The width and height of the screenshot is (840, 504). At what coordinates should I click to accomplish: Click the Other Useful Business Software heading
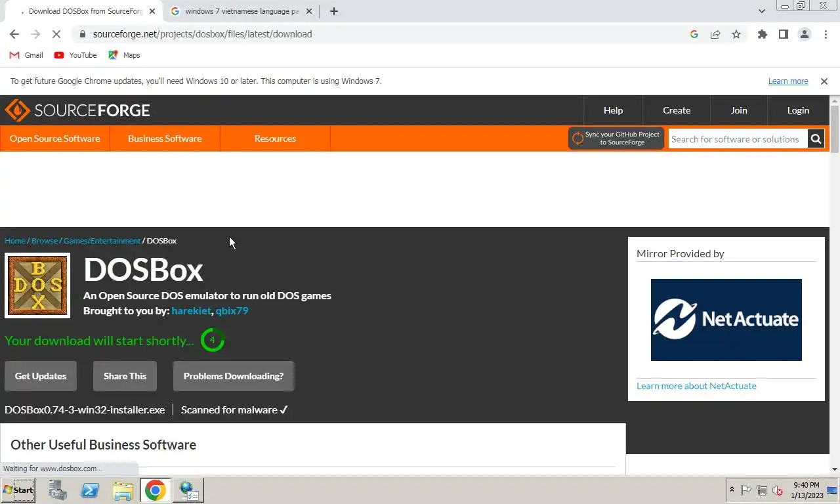point(103,444)
